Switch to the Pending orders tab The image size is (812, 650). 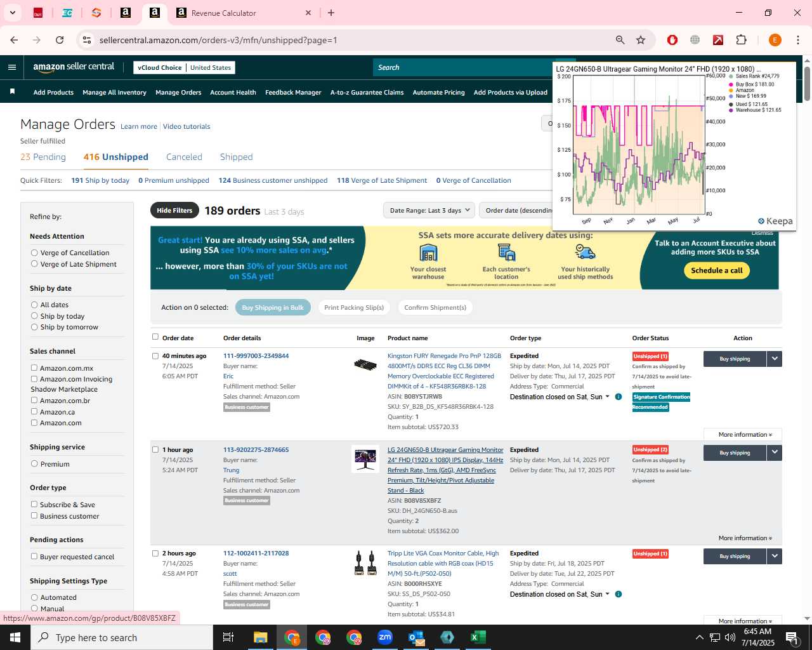(x=43, y=157)
